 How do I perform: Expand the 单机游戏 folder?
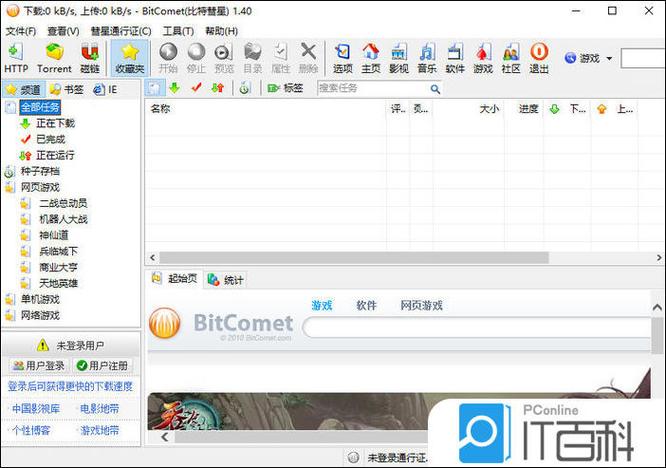pyautogui.click(x=40, y=299)
